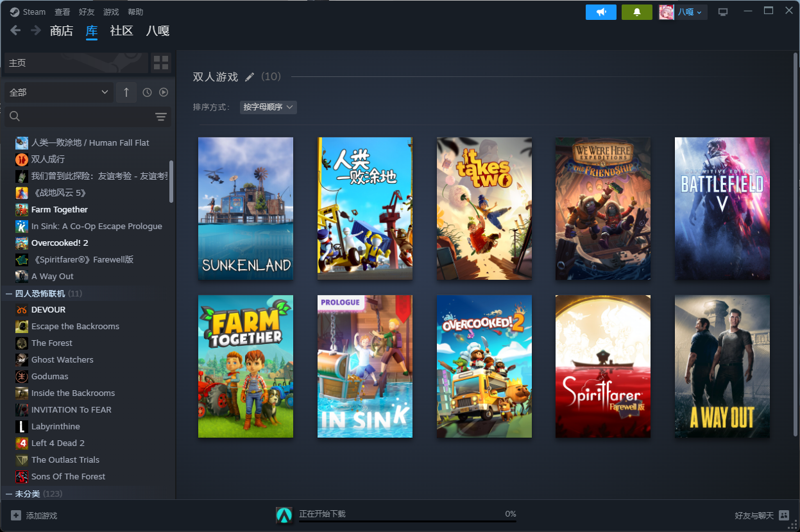The height and width of the screenshot is (532, 800).
Task: Collapse the 未分类 category
Action: (10, 493)
